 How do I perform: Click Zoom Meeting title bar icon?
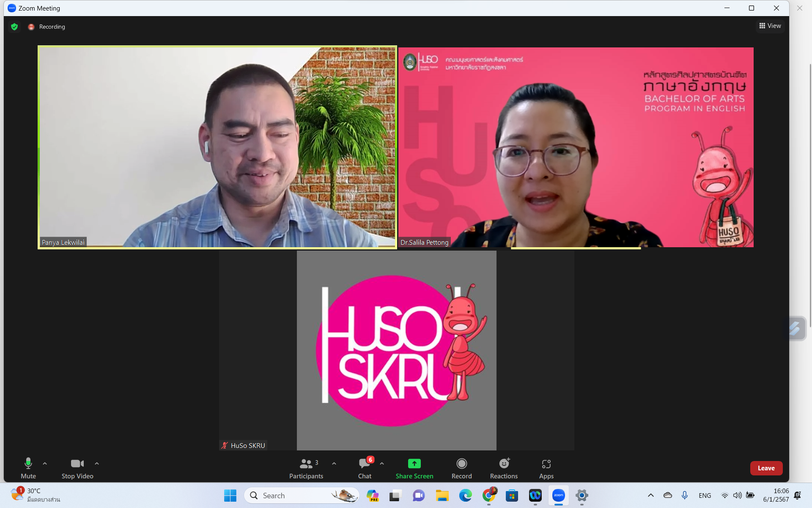12,8
